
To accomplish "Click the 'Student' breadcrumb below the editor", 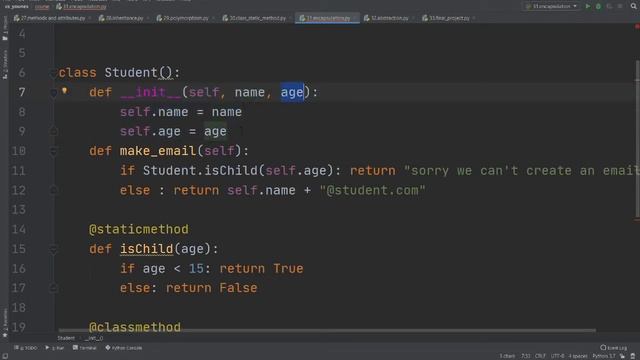I will [x=66, y=338].
